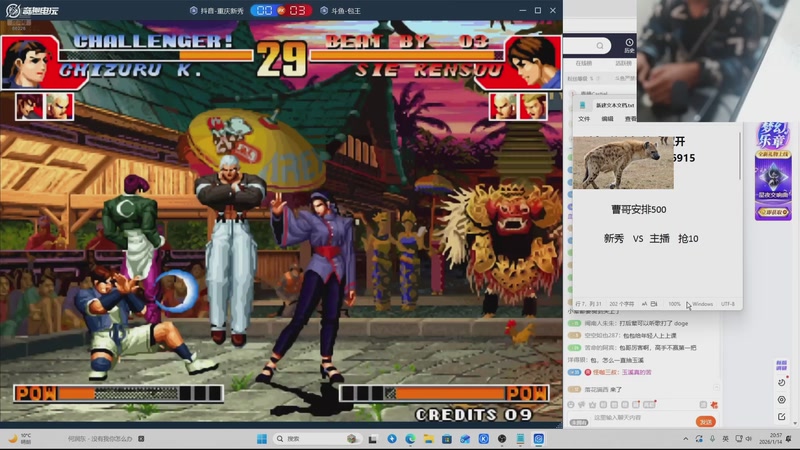Expand system tray hidden icons chevron
The width and height of the screenshot is (800, 450).
pos(685,439)
